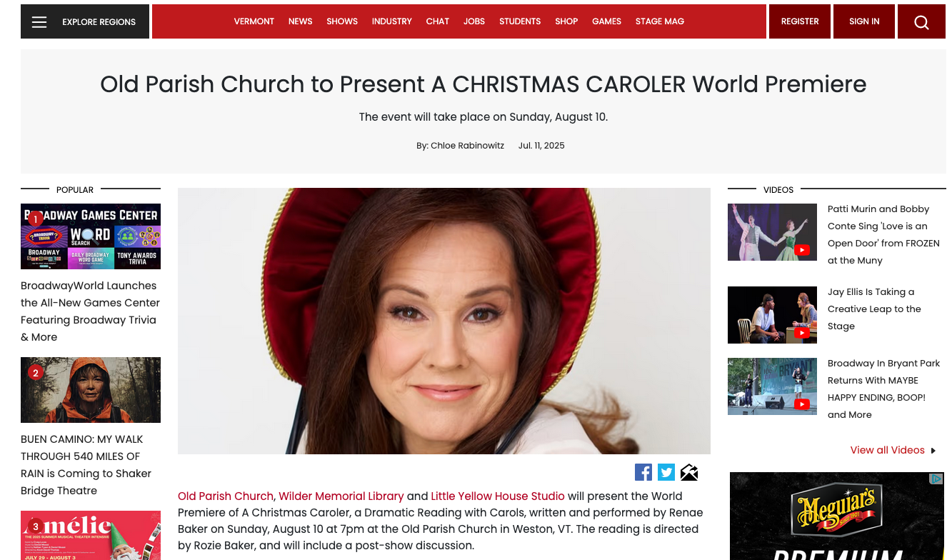This screenshot has width=947, height=560.
Task: Open the Little Yellow House Studio link
Action: 498,496
